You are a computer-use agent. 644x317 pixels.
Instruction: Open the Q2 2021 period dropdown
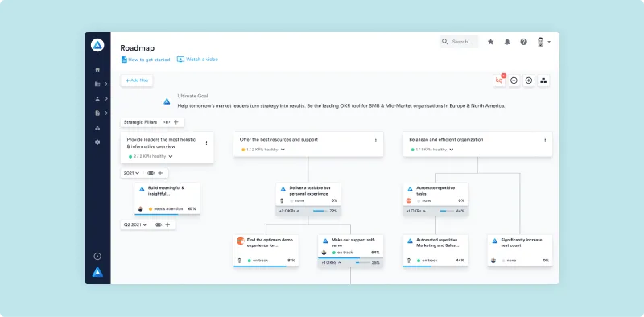click(135, 225)
